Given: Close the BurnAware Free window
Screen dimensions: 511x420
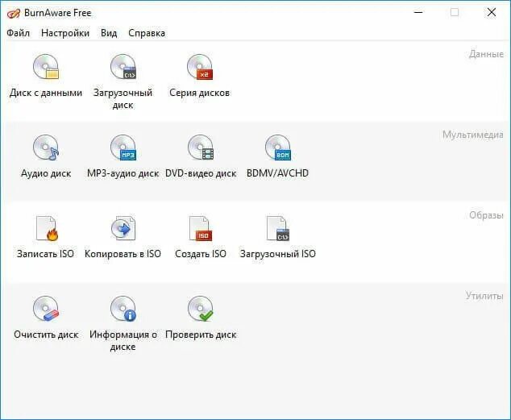Looking at the screenshot, I should tap(492, 12).
